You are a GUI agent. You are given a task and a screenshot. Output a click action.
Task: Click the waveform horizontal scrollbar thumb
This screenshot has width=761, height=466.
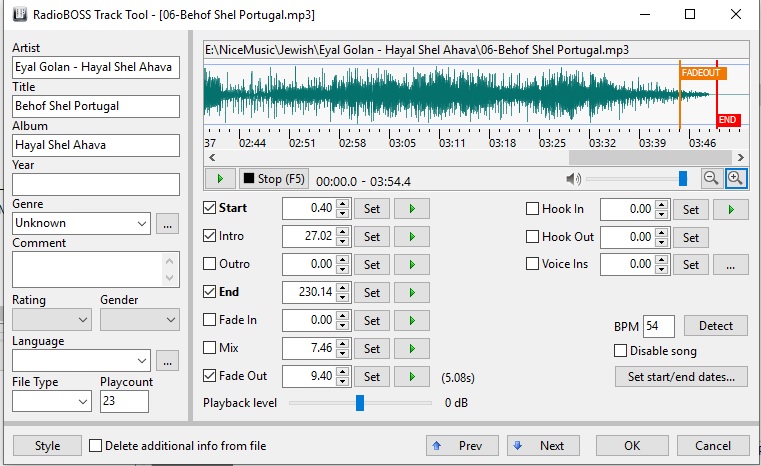pos(650,157)
